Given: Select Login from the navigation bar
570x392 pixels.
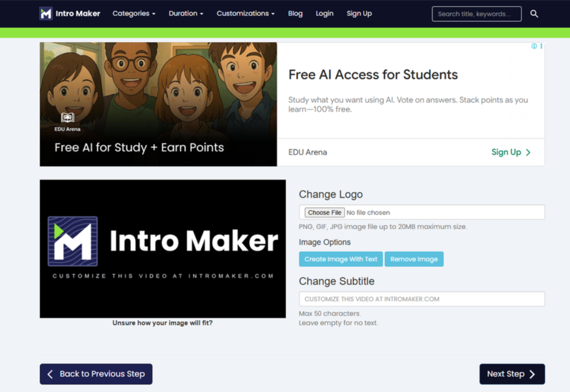Looking at the screenshot, I should [x=324, y=13].
